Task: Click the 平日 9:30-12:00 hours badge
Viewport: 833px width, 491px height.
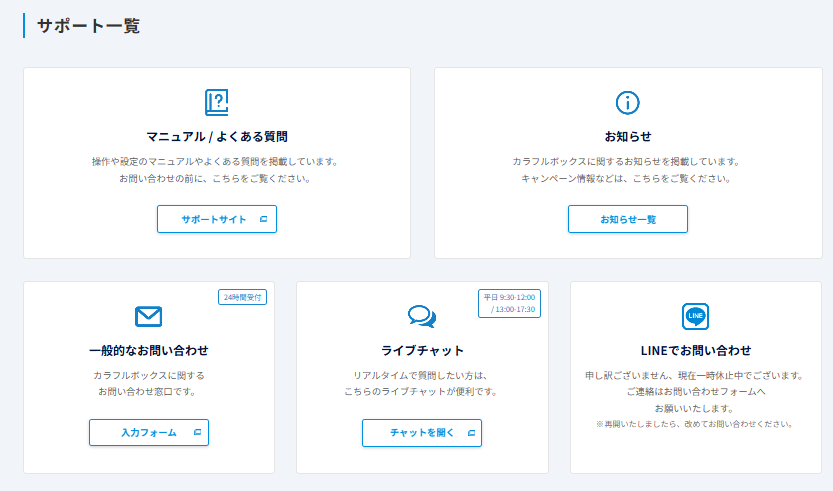Action: pyautogui.click(x=510, y=303)
